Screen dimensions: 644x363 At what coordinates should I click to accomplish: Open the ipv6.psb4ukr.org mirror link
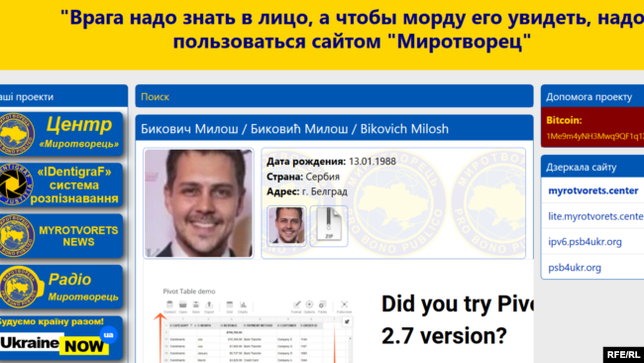pos(585,242)
